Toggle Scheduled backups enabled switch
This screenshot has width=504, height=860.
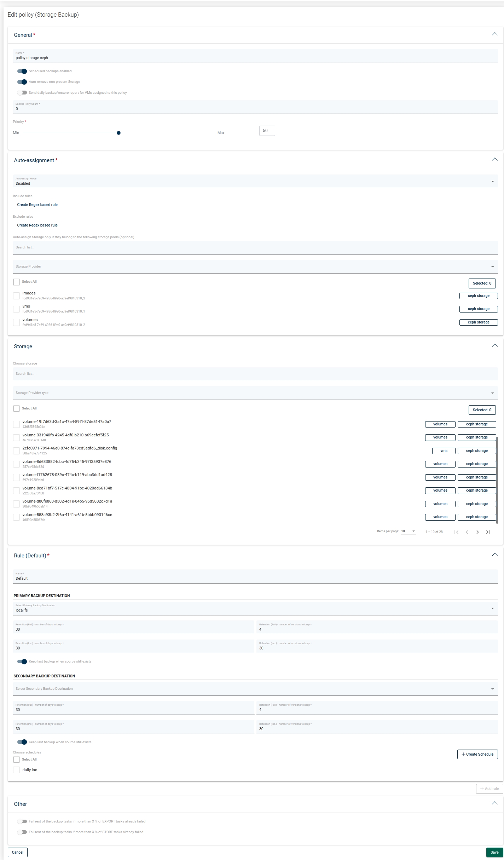(x=22, y=71)
